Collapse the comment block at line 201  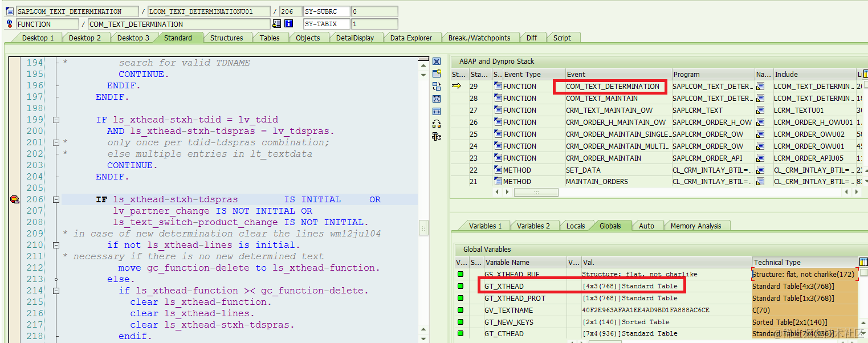tap(56, 142)
